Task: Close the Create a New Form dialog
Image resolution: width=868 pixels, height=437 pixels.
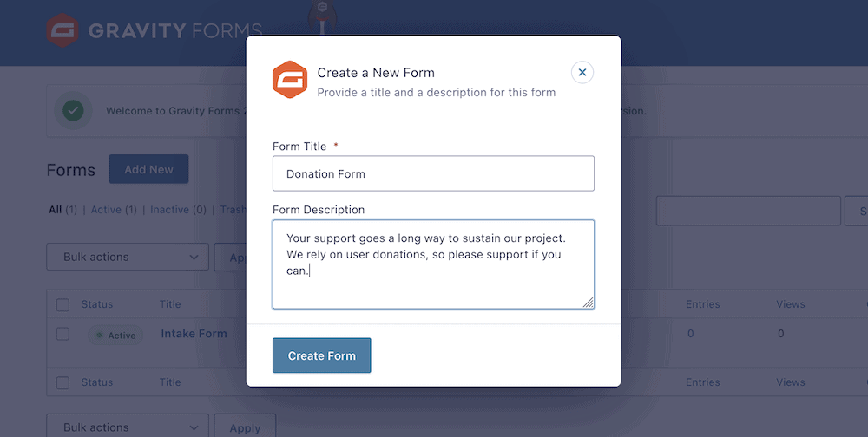Action: 582,72
